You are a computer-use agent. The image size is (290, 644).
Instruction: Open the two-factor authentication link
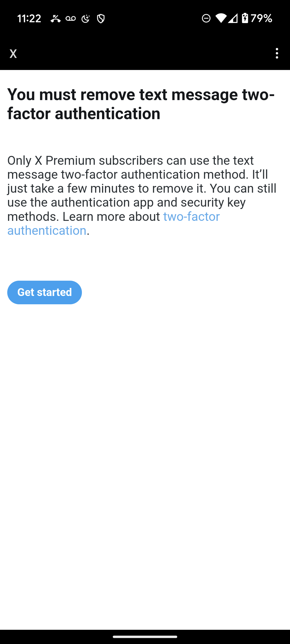point(113,224)
